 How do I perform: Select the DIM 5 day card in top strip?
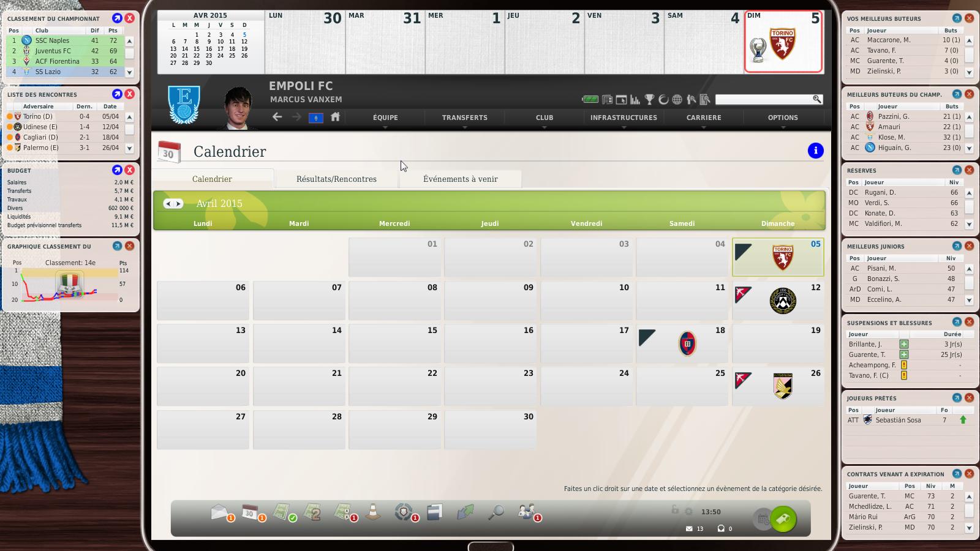[783, 42]
